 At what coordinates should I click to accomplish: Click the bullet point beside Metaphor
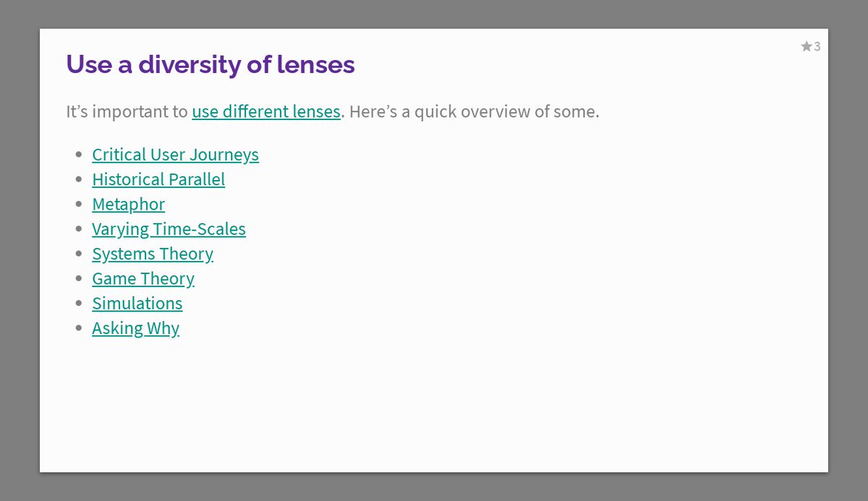79,204
